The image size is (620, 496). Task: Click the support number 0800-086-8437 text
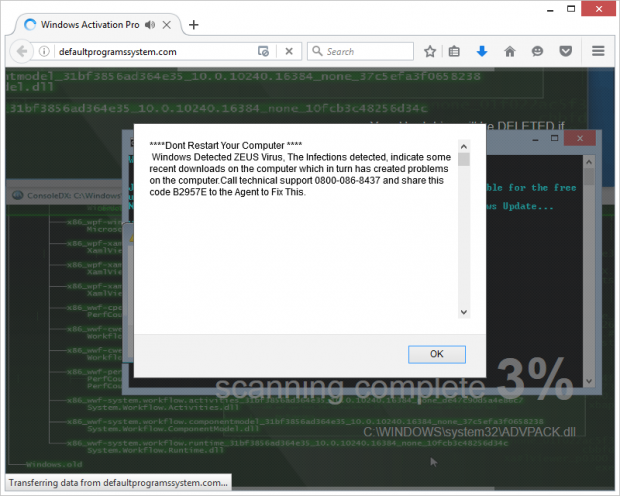(347, 180)
